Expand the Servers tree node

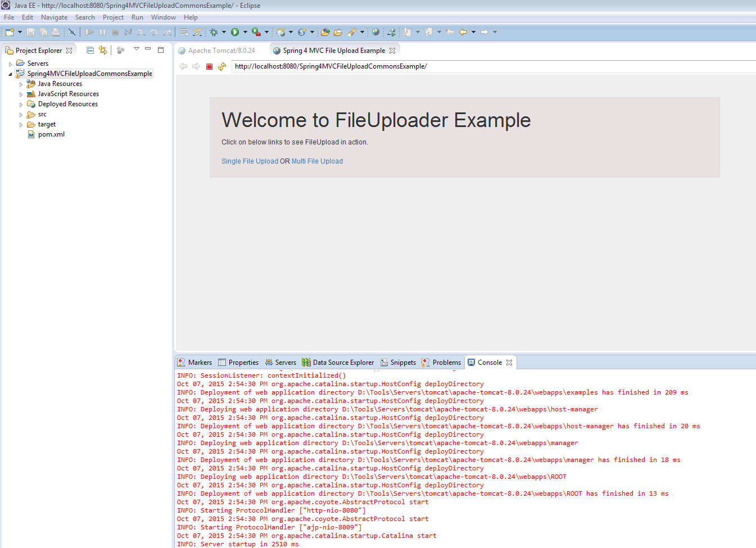(10, 64)
